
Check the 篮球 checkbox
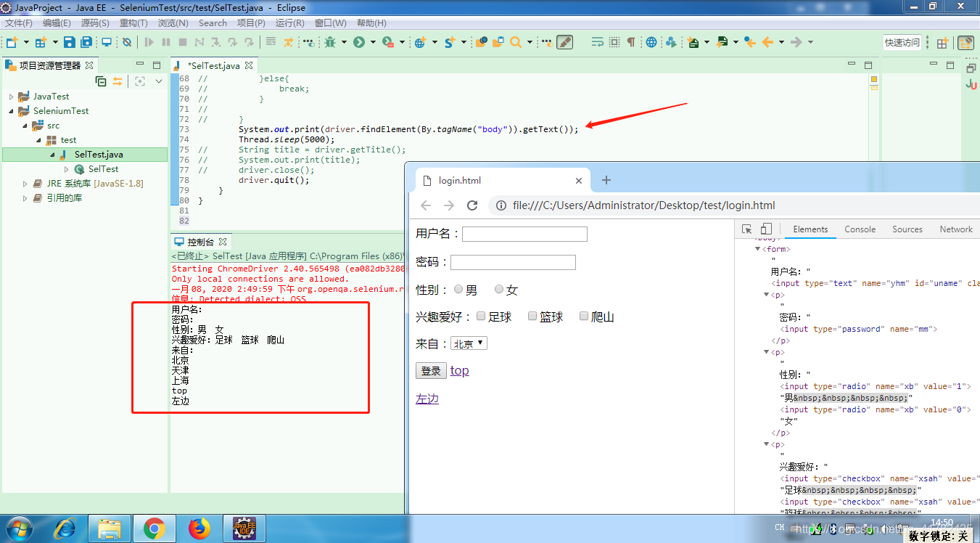pos(532,316)
